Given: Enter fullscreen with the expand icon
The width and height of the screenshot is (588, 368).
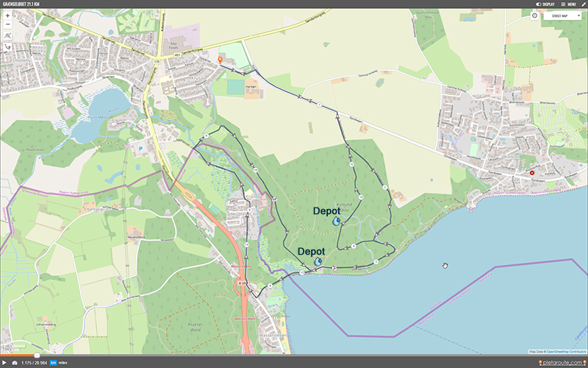Looking at the screenshot, I should click(581, 4).
